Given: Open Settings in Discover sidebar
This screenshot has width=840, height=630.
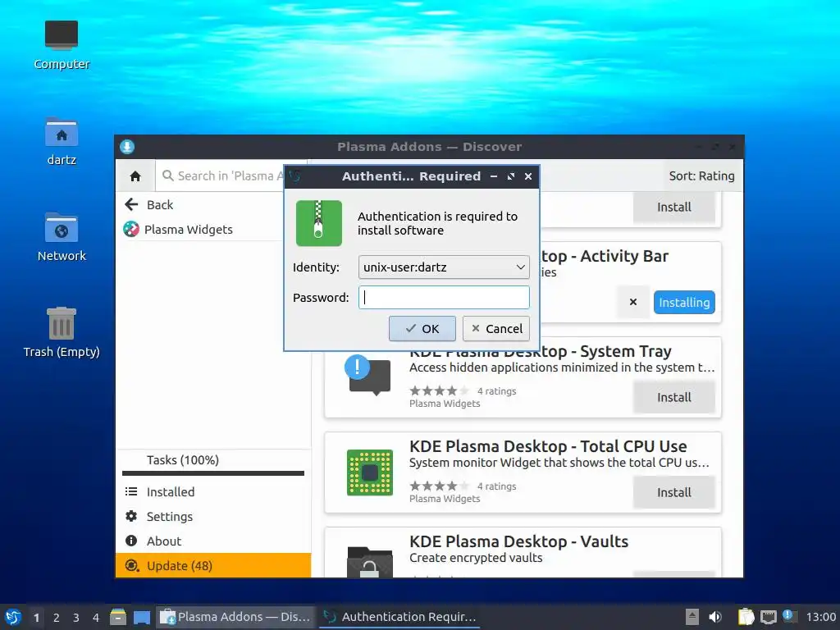Looking at the screenshot, I should click(x=213, y=517).
